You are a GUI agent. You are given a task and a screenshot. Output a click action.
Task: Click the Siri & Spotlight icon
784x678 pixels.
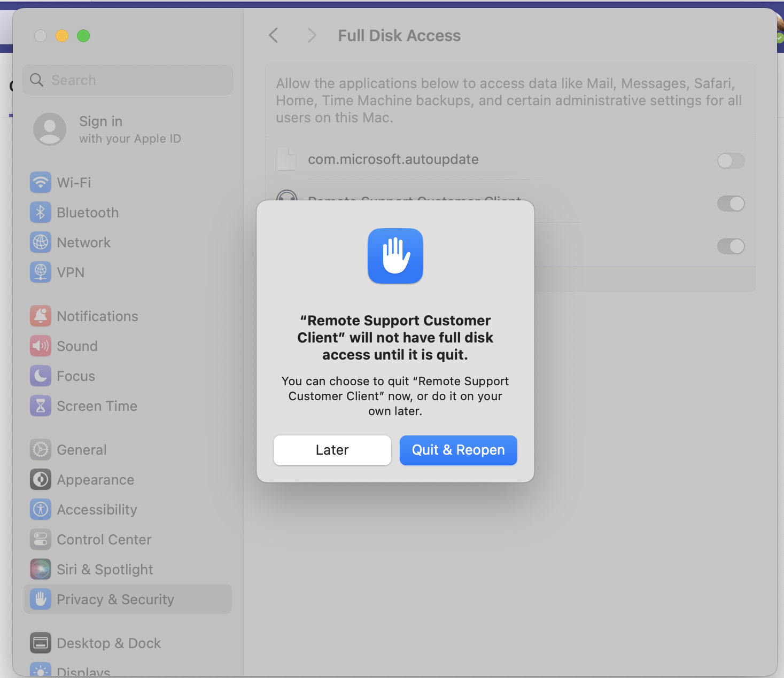[x=41, y=570]
